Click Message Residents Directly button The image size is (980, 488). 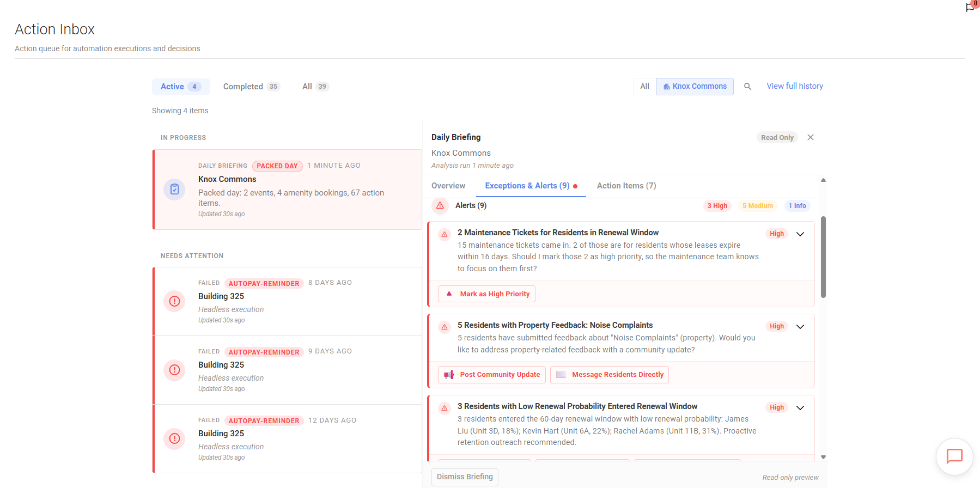610,375
